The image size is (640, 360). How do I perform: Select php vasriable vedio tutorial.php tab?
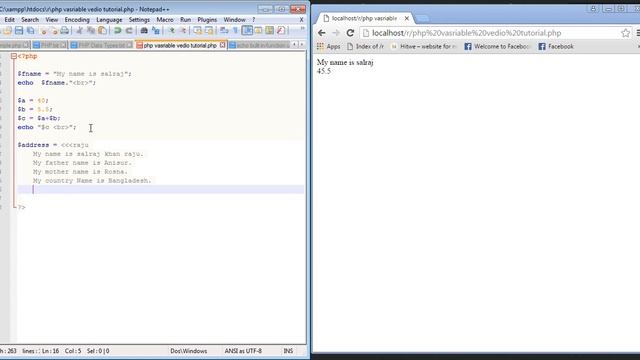click(180, 45)
